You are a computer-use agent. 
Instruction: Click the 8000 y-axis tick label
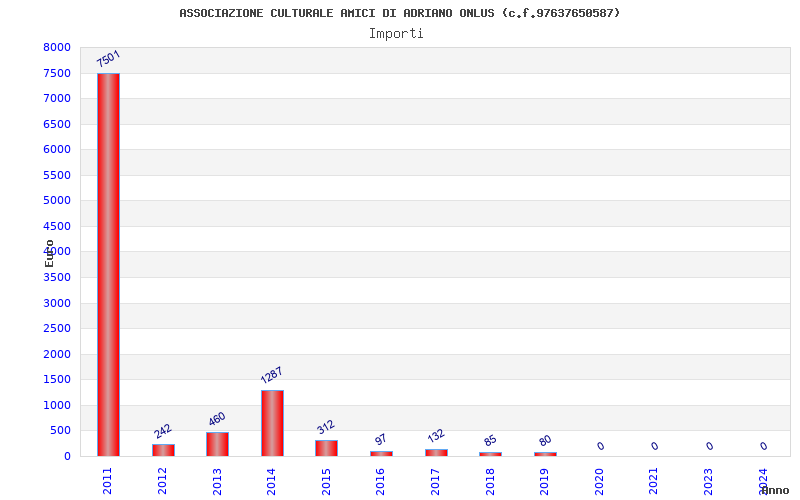pyautogui.click(x=57, y=47)
